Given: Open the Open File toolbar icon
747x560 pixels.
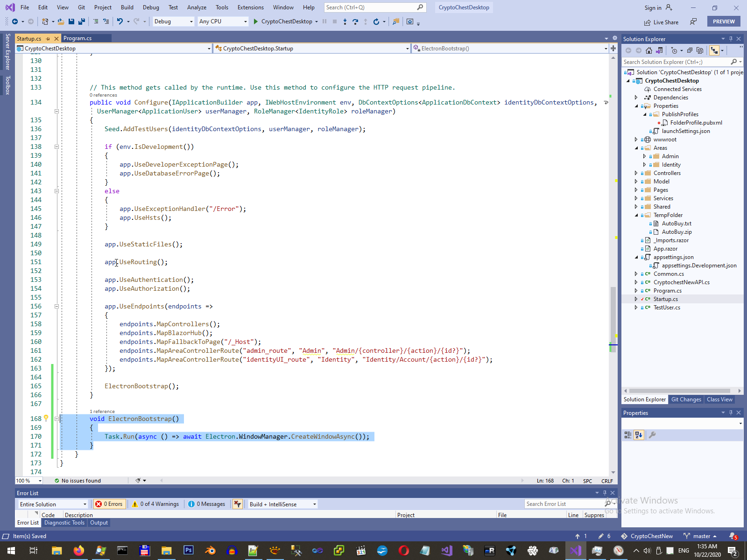Looking at the screenshot, I should pos(61,21).
